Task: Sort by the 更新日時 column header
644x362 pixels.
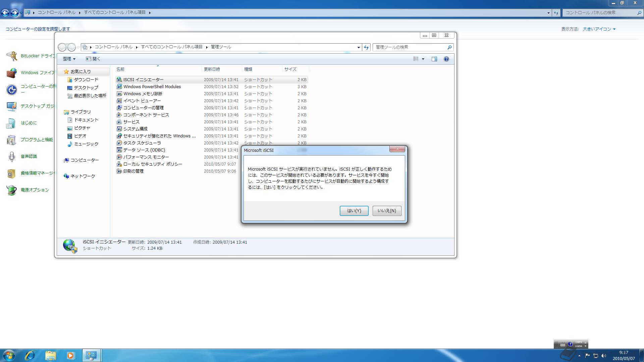Action: coord(222,69)
